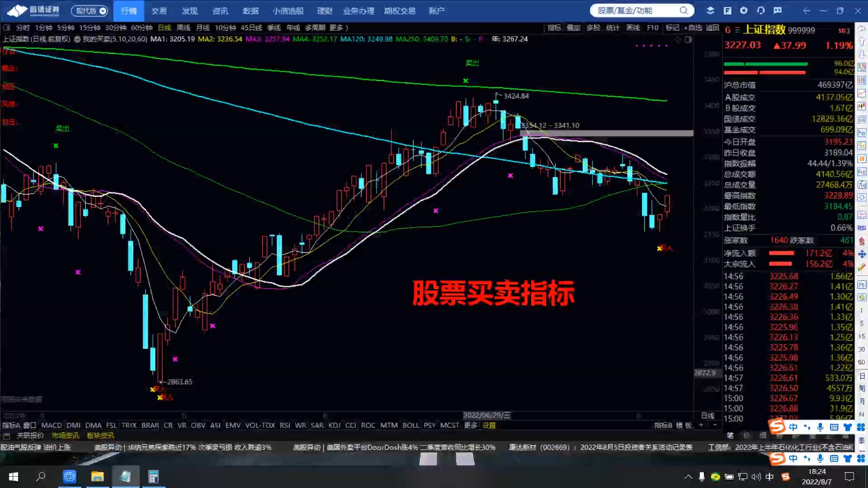Click the plus zoom-in chart button
868x488 pixels.
click(701, 425)
